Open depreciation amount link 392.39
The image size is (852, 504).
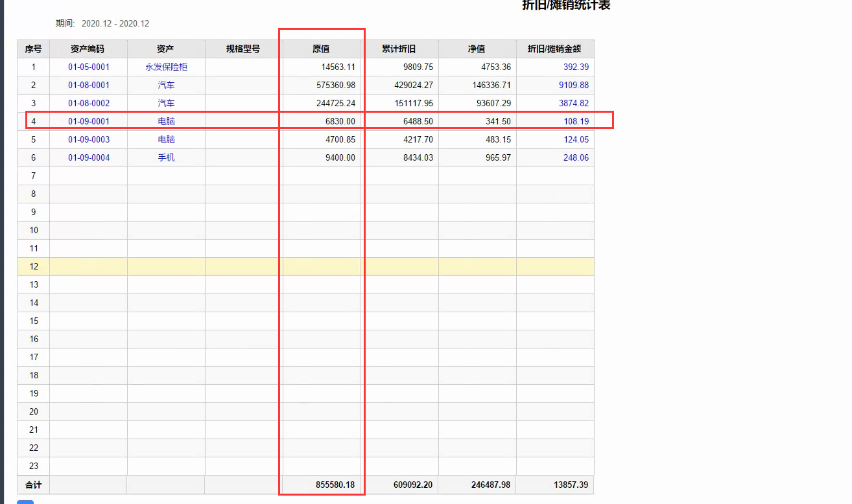[576, 67]
